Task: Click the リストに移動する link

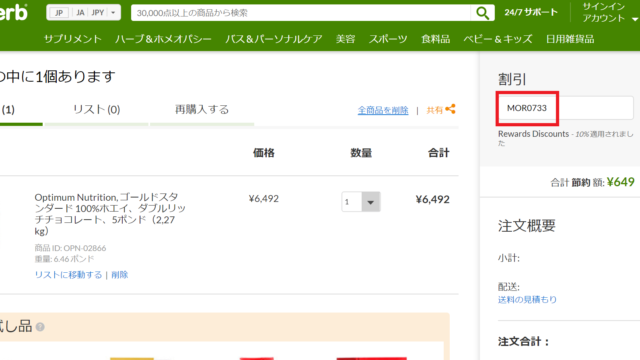Action: click(x=68, y=275)
